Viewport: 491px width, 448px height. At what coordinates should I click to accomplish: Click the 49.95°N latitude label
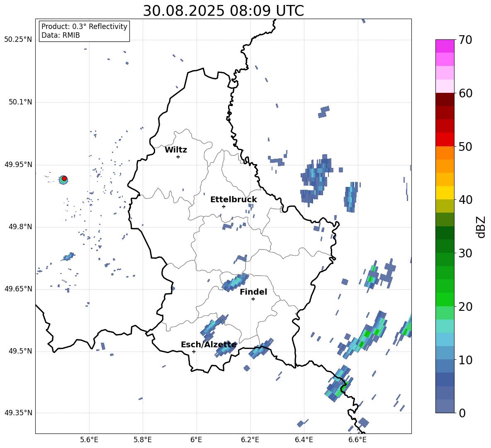point(18,165)
